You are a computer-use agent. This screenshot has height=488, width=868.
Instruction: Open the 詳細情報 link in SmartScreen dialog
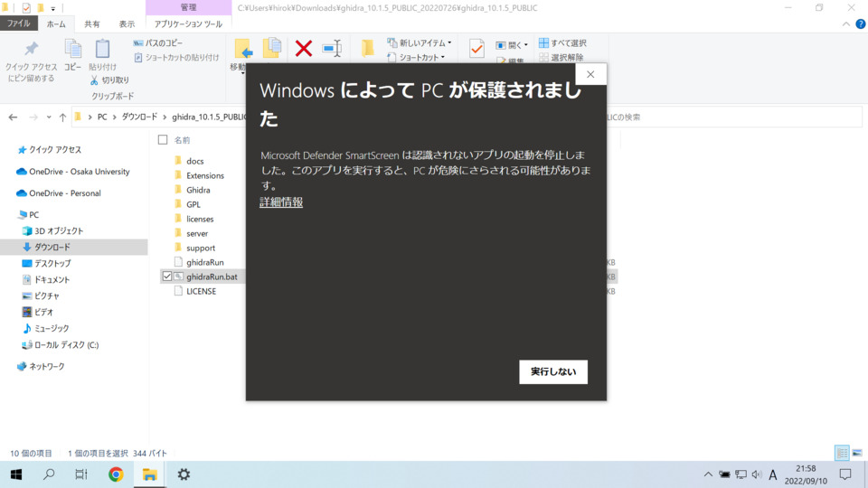pyautogui.click(x=281, y=202)
